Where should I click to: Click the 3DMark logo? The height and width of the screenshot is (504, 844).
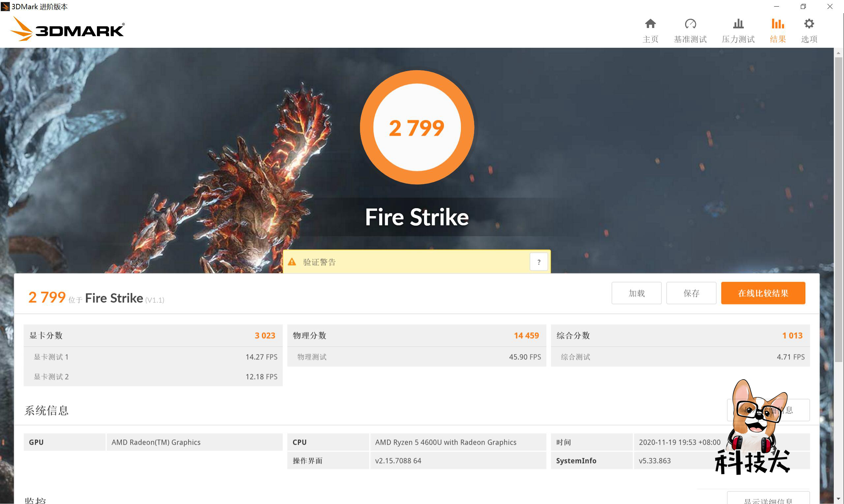click(x=67, y=30)
